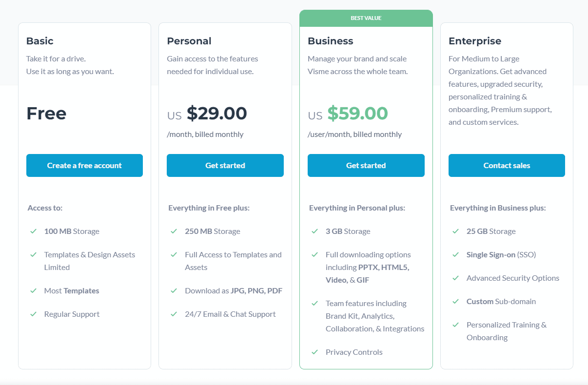
Task: Click the Create a free account button
Action: (x=84, y=165)
